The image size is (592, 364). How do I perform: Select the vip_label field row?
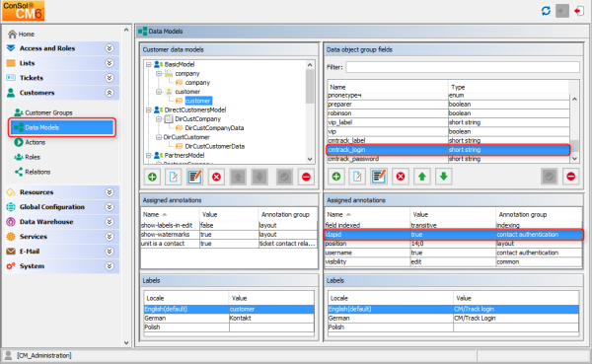coord(448,122)
